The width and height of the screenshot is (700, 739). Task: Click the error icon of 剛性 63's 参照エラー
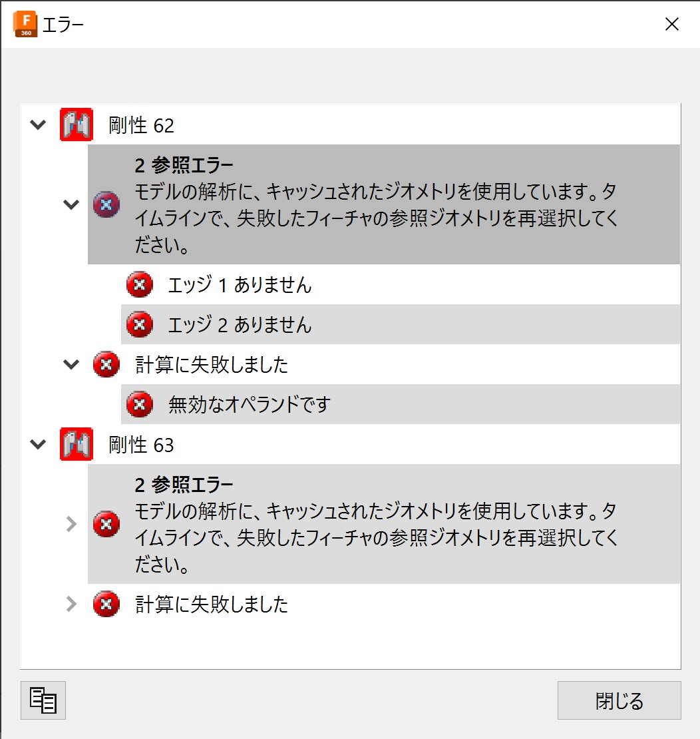click(106, 525)
